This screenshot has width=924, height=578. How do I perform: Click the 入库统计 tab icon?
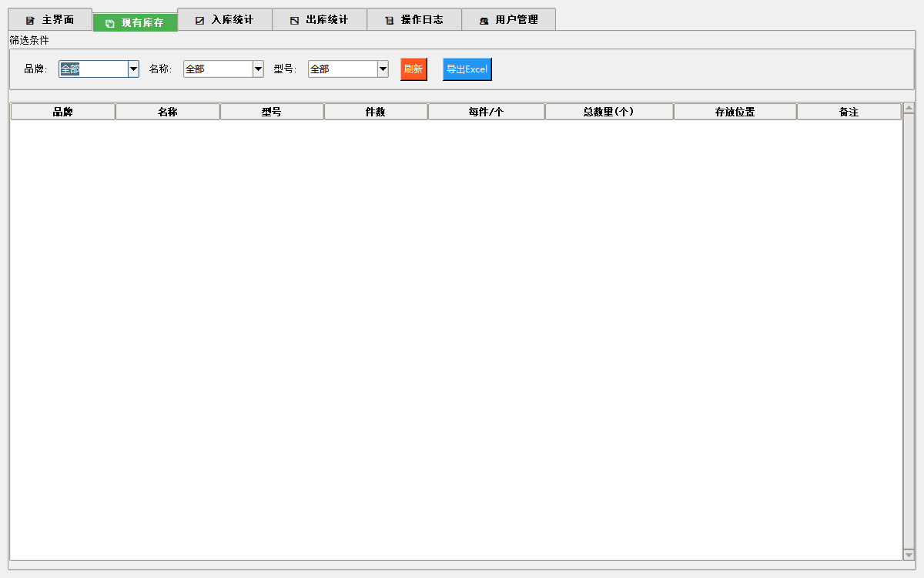click(x=200, y=20)
